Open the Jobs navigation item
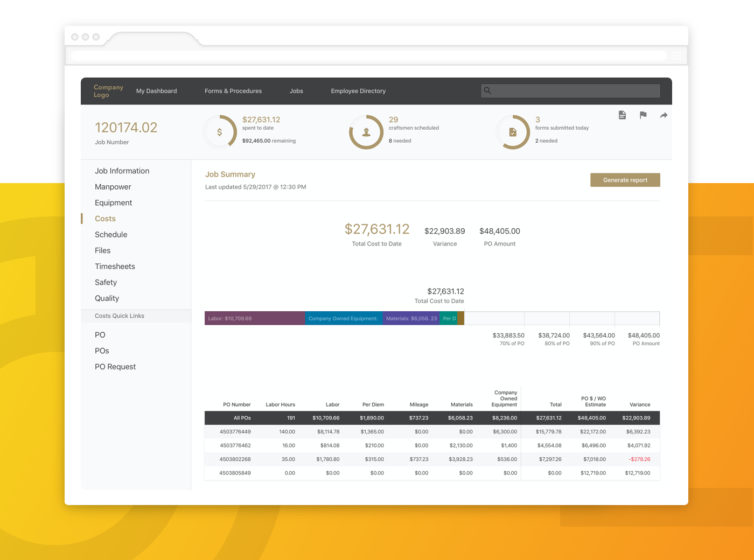This screenshot has width=754, height=560. [x=296, y=91]
